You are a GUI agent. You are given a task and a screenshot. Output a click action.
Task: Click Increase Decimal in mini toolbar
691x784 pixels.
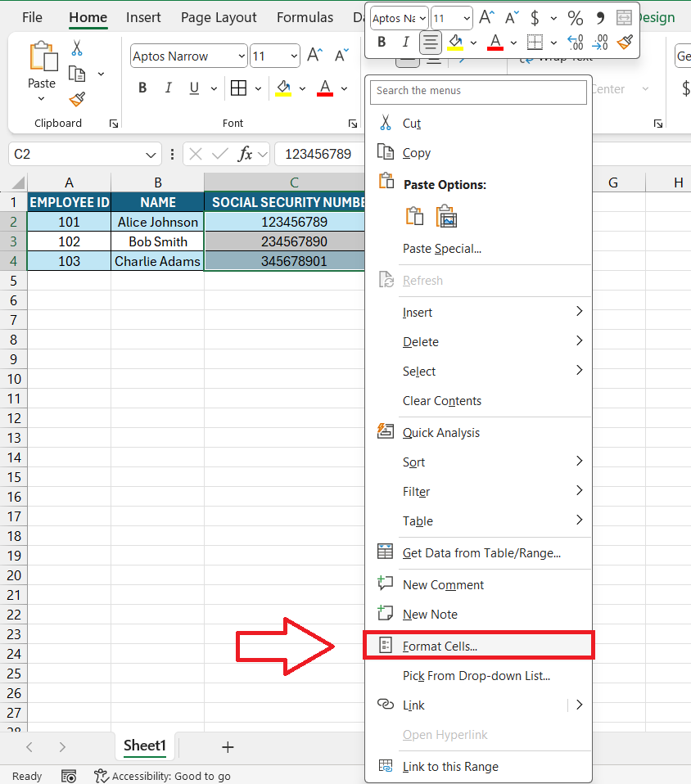[575, 43]
